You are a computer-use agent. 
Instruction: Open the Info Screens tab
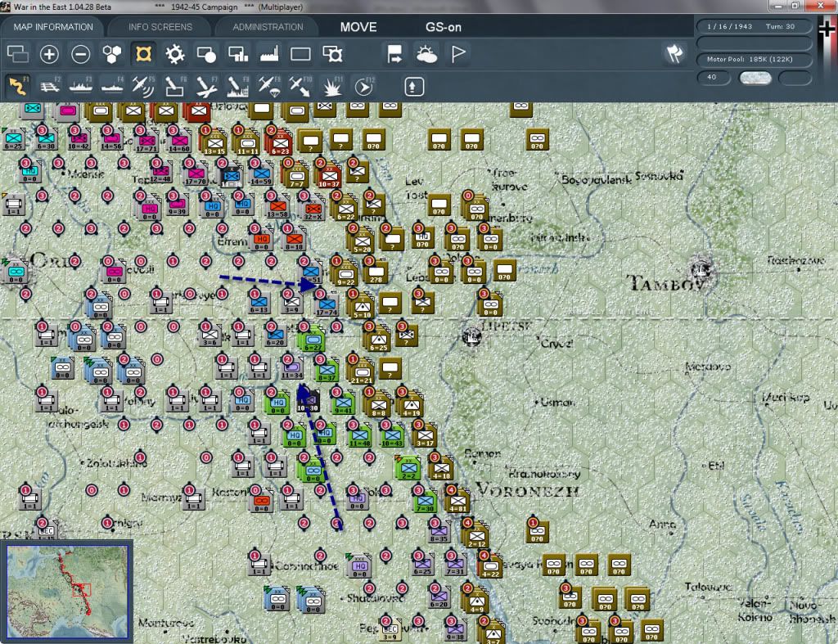(x=160, y=27)
